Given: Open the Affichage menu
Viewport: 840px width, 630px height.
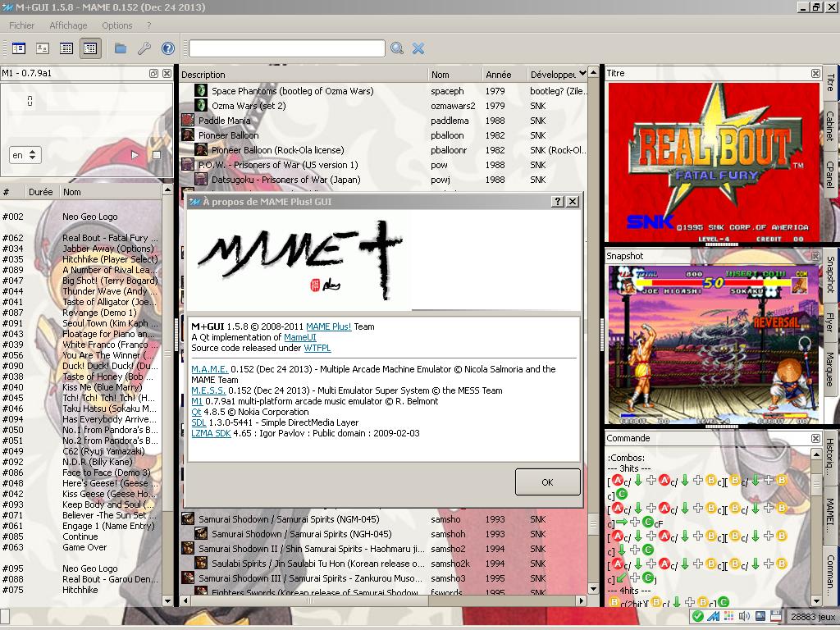Looking at the screenshot, I should [x=68, y=25].
